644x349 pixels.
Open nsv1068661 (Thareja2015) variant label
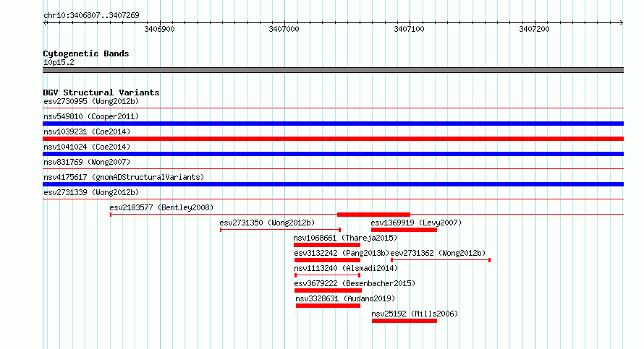345,238
